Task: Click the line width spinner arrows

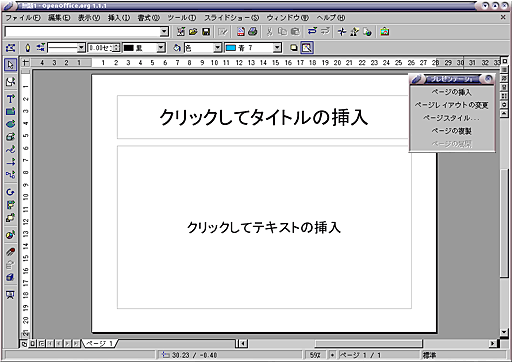Action: (116, 48)
